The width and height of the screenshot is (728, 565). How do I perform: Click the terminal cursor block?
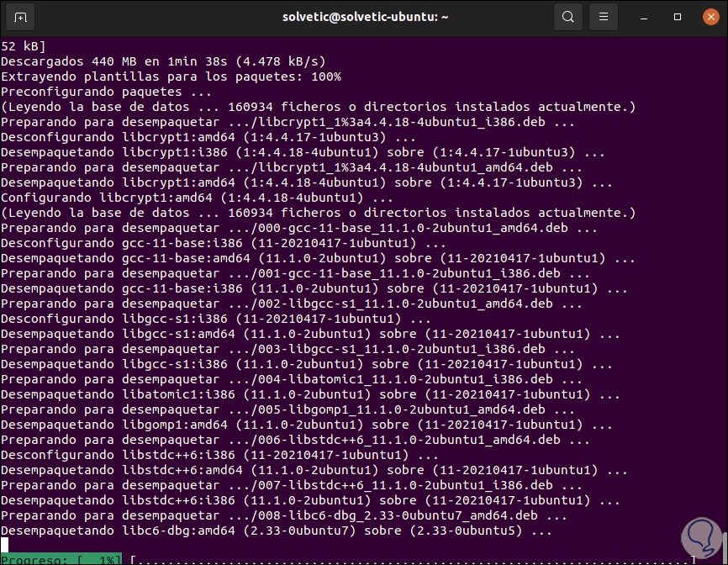click(6, 546)
